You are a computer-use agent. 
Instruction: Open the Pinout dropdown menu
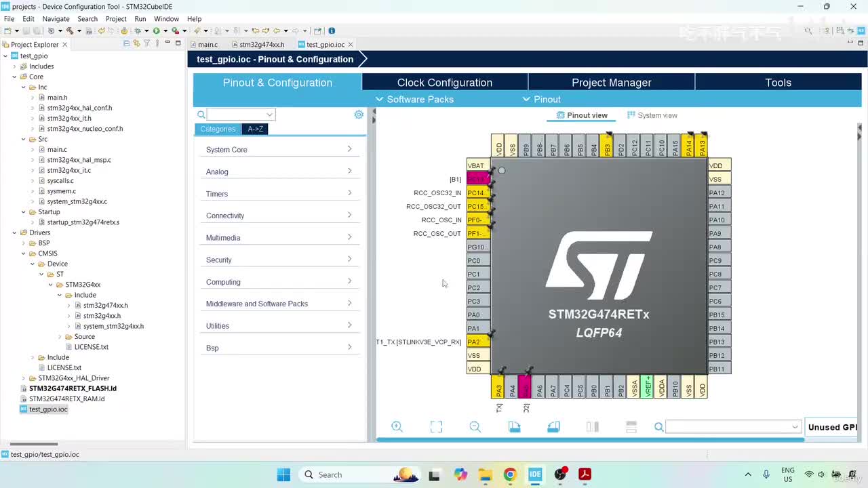pyautogui.click(x=541, y=100)
